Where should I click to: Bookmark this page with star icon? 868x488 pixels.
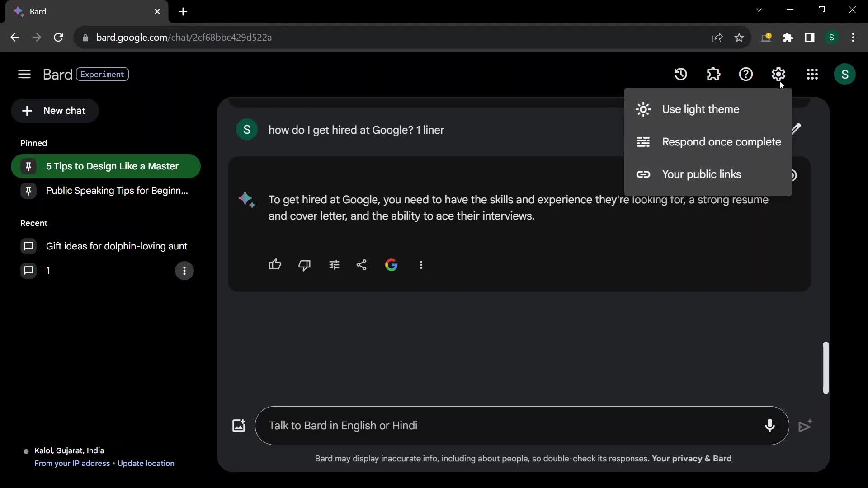pos(739,38)
